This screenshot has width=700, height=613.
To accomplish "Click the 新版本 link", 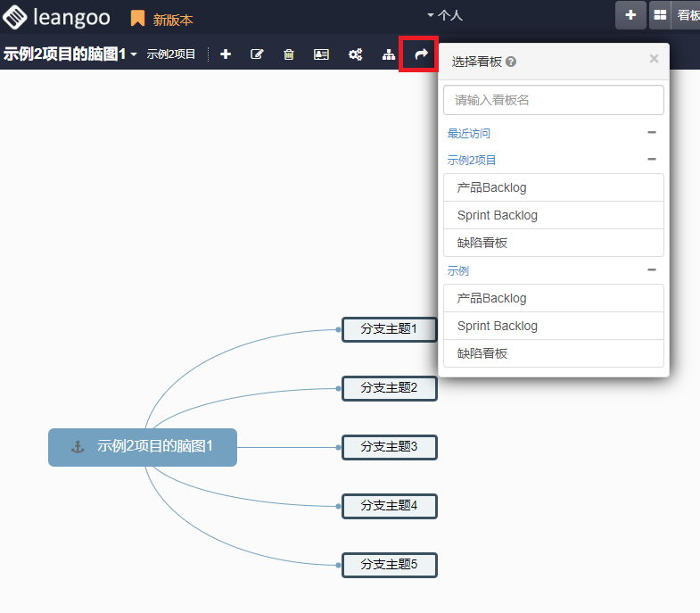I will pos(172,19).
